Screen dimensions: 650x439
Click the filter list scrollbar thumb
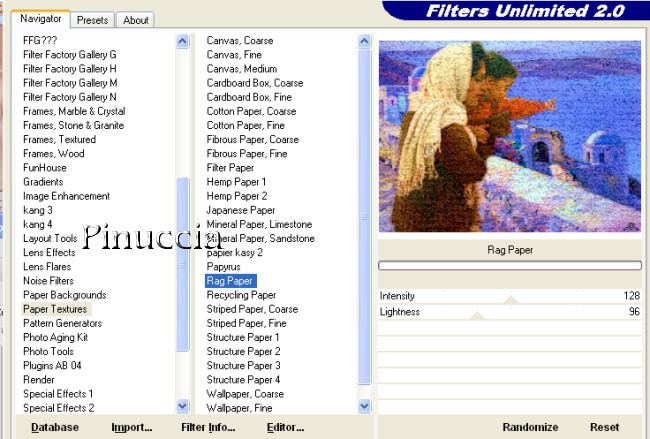click(x=364, y=217)
